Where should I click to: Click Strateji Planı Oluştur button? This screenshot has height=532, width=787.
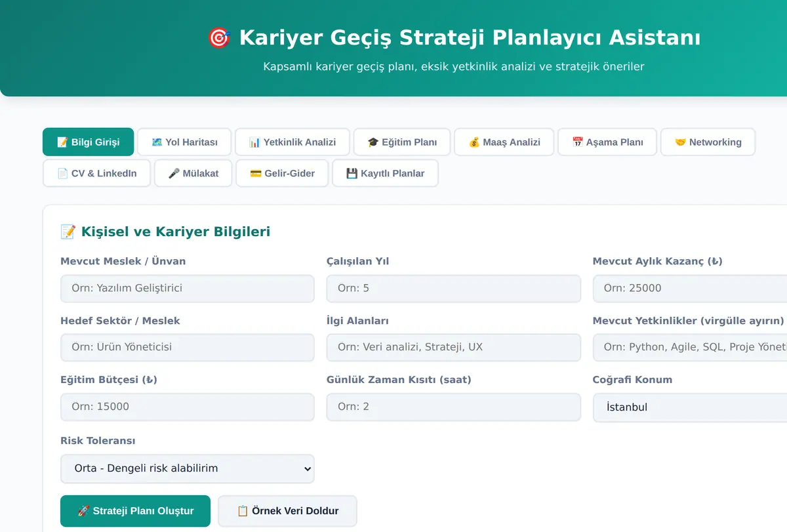(x=136, y=511)
